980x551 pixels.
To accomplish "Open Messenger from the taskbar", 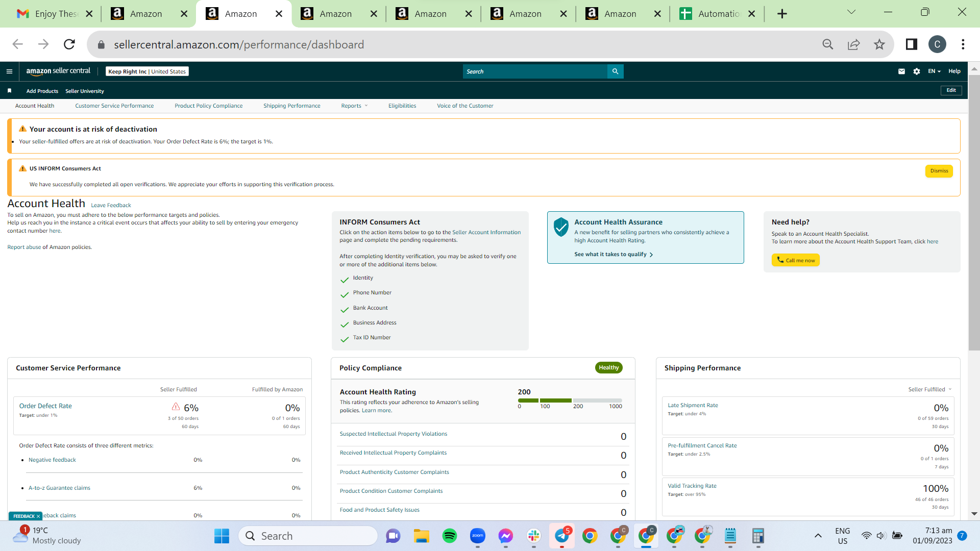I will [506, 536].
